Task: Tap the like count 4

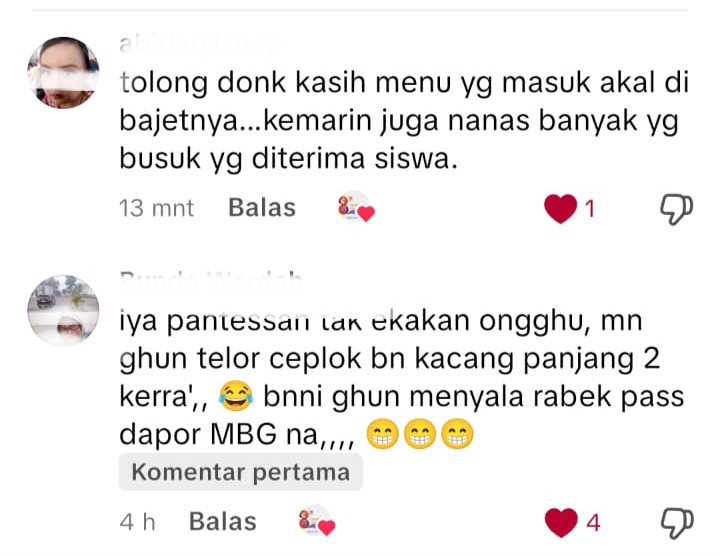Action: click(593, 523)
